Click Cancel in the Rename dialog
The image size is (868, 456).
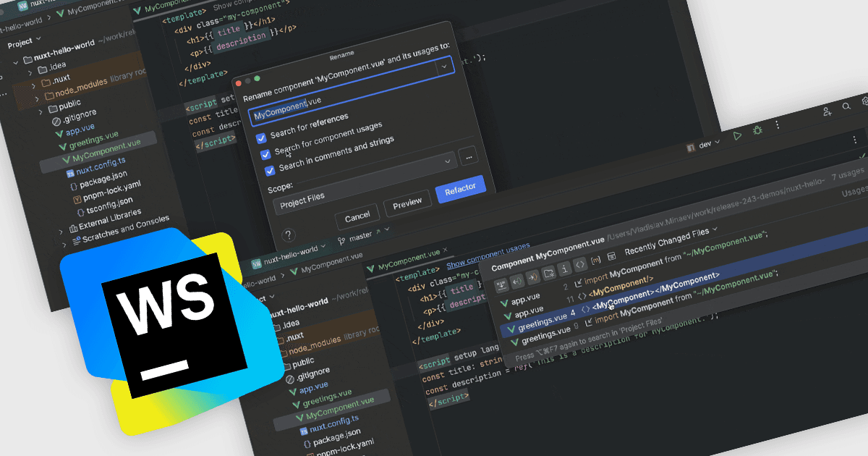point(357,217)
